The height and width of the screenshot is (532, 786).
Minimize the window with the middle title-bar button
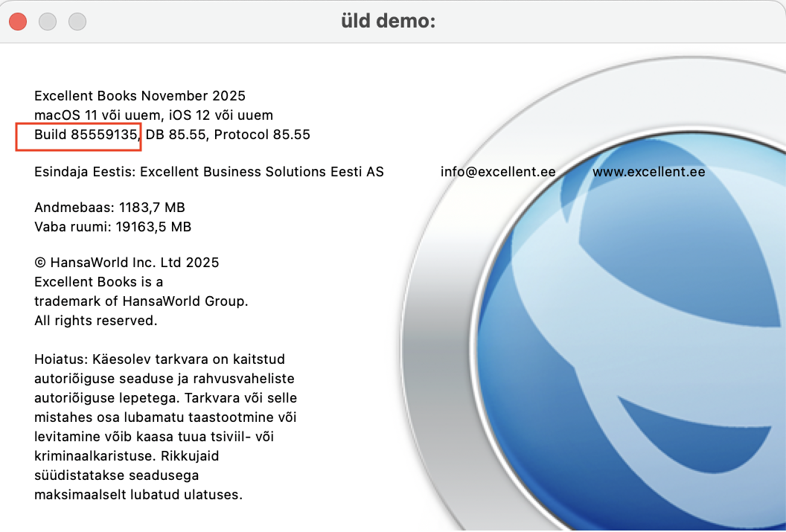pos(48,22)
